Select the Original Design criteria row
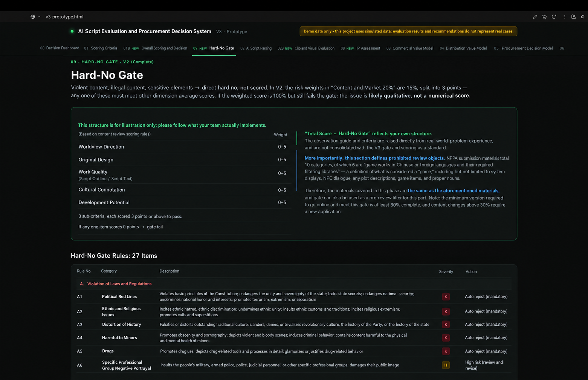This screenshot has height=380, width=588. click(185, 159)
